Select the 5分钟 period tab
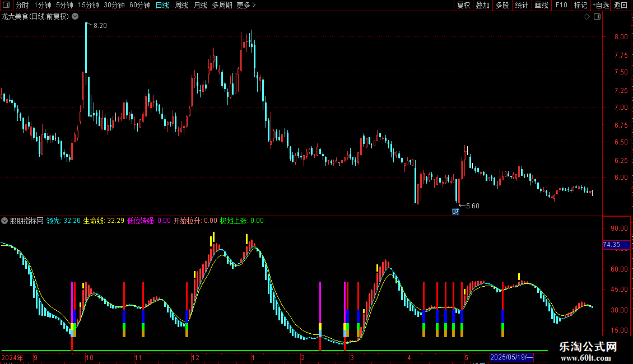This screenshot has height=364, width=633. tap(64, 5)
